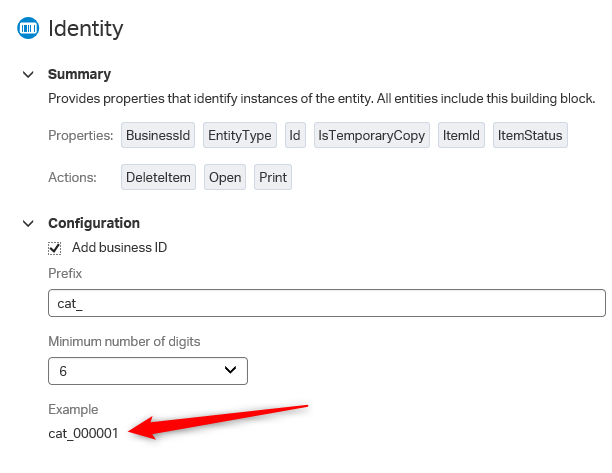Click the Add business ID label

[x=119, y=247]
